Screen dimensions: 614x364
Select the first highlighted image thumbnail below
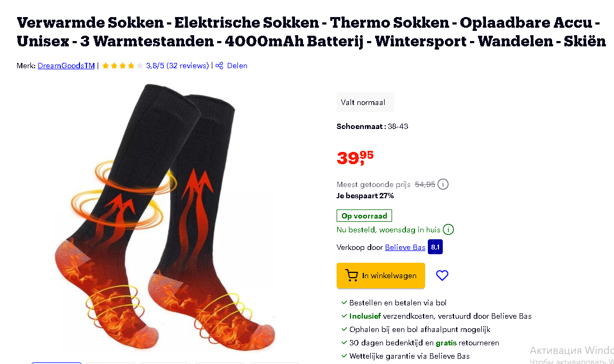coord(57,363)
